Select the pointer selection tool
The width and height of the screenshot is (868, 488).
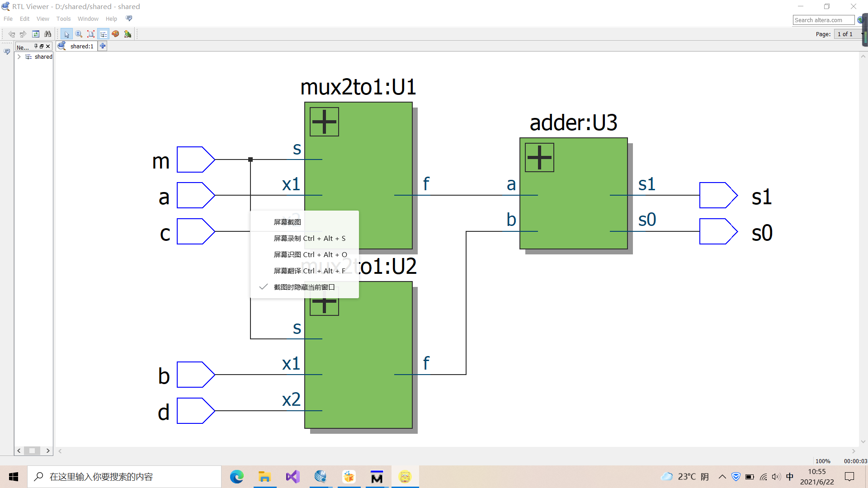[x=66, y=34]
